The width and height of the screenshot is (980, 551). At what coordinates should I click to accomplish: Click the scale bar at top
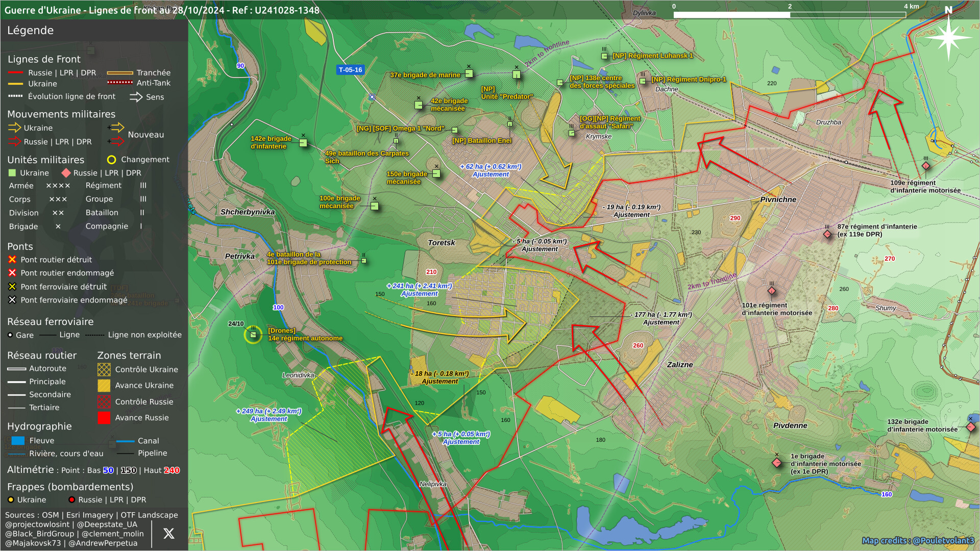click(x=789, y=15)
